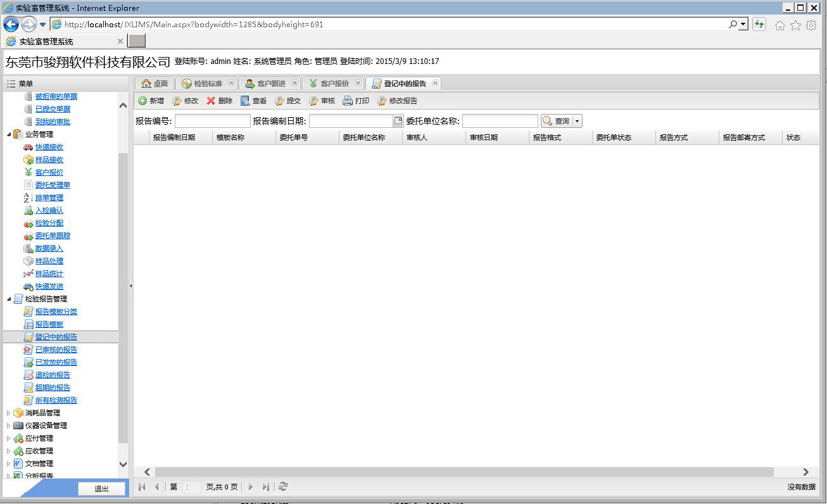The image size is (827, 504).
Task: Click the 查询 search button
Action: coord(556,121)
